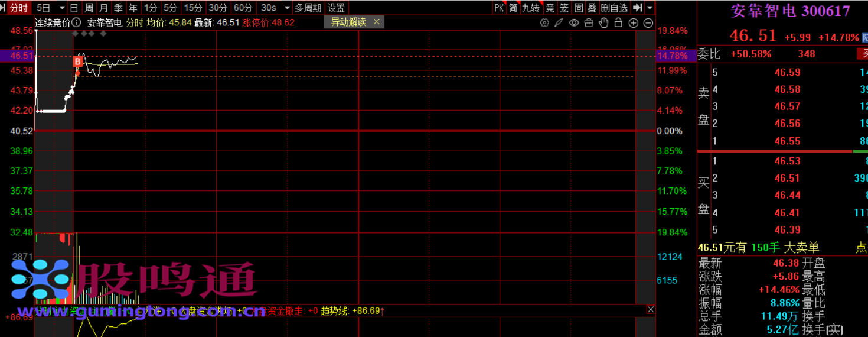Select the 15分 period tab
This screenshot has height=337, width=868.
point(193,8)
